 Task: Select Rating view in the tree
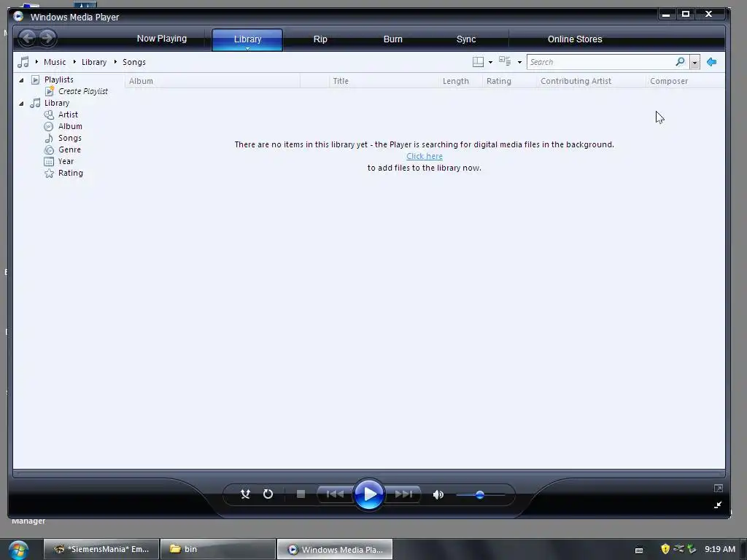[x=71, y=173]
